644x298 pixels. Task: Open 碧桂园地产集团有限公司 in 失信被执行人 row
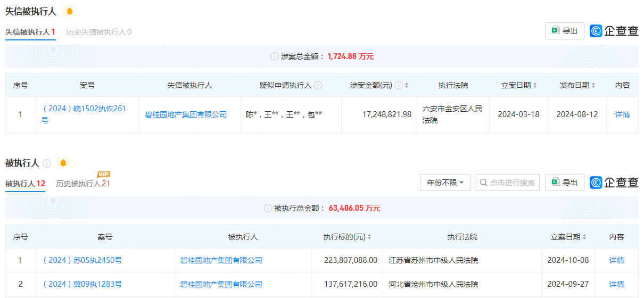pos(186,114)
